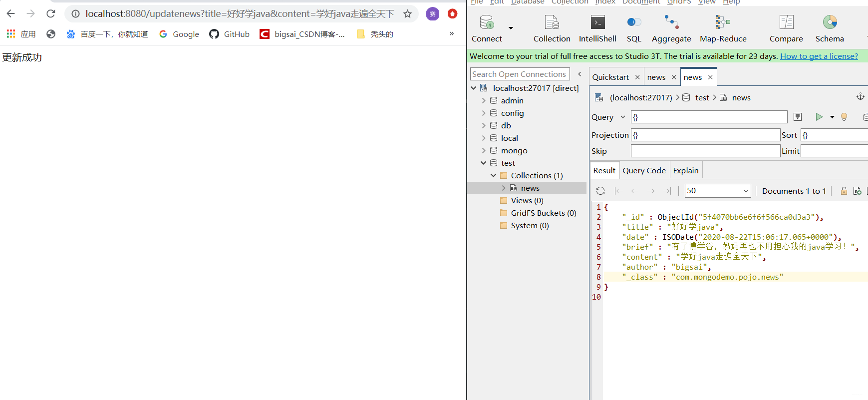Click in the Skip field
The width and height of the screenshot is (868, 400).
coord(705,151)
